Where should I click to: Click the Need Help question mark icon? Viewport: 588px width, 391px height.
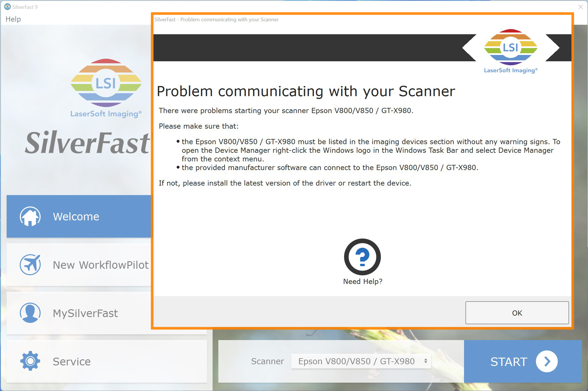pos(362,257)
